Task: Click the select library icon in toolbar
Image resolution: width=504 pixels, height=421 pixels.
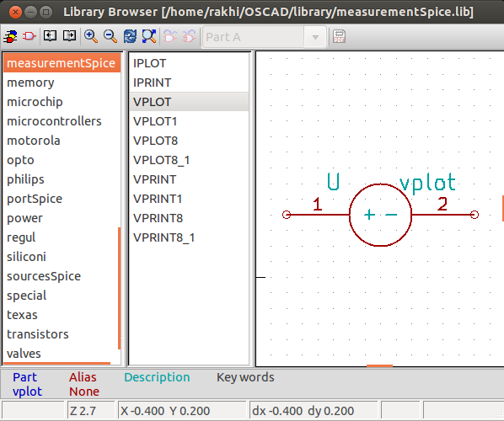Action: click(x=10, y=36)
